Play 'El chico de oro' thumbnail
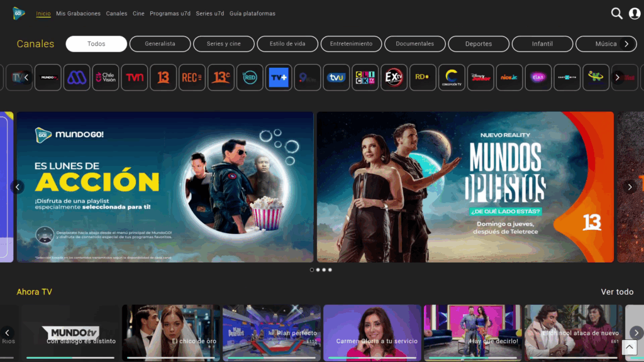 [171, 333]
